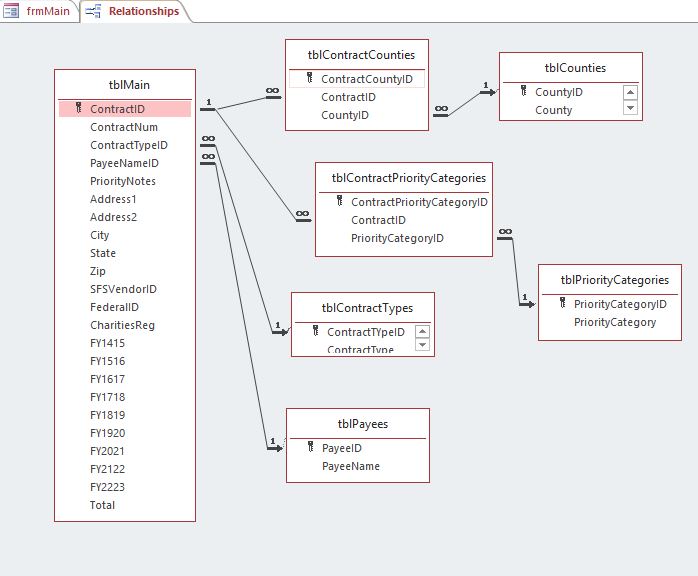698x576 pixels.
Task: Select the tblMain table title bar
Action: pyautogui.click(x=125, y=85)
